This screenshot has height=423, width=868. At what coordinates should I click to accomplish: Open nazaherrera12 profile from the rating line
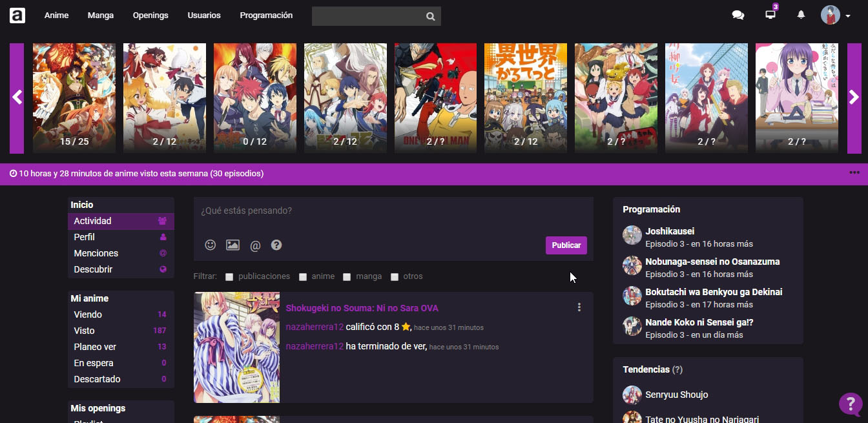click(x=315, y=327)
